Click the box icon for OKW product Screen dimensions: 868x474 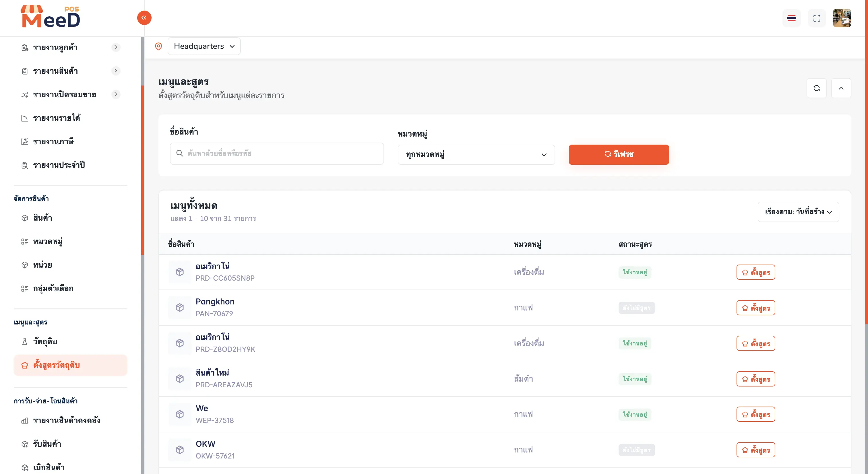(180, 450)
